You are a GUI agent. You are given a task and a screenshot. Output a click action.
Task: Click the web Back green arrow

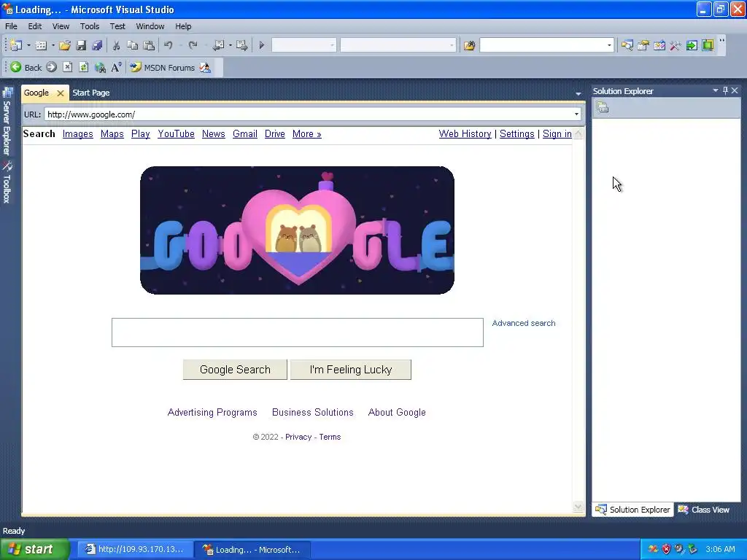[16, 67]
